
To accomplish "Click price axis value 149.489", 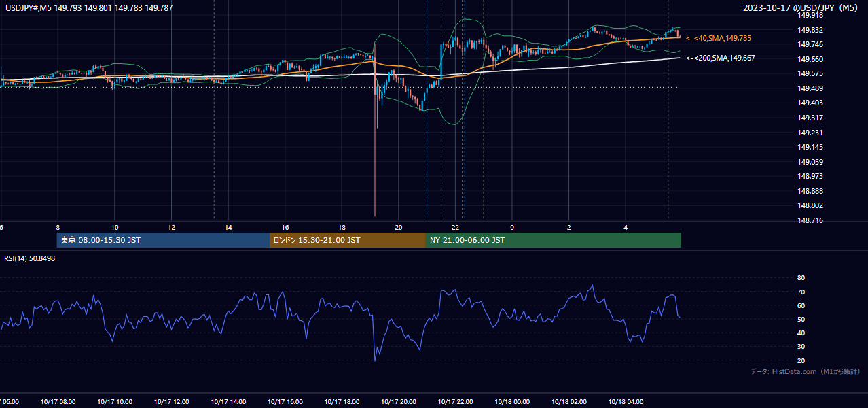I will [x=810, y=88].
